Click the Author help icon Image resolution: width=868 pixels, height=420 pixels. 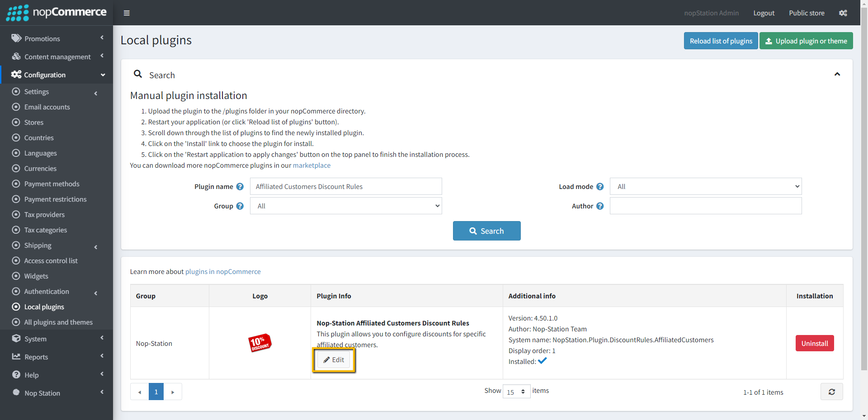tap(600, 206)
